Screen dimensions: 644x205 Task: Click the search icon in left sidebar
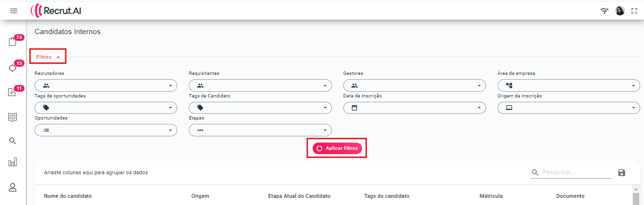[x=13, y=141]
